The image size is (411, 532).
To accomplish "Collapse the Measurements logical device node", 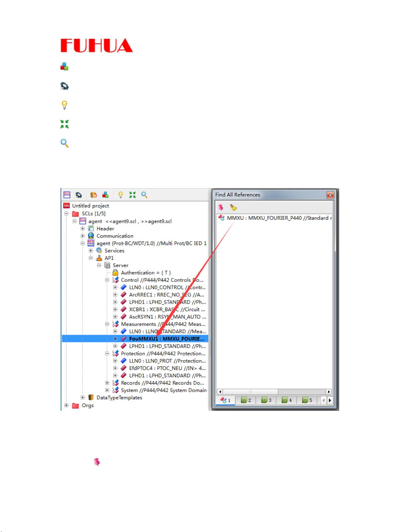I will (107, 324).
